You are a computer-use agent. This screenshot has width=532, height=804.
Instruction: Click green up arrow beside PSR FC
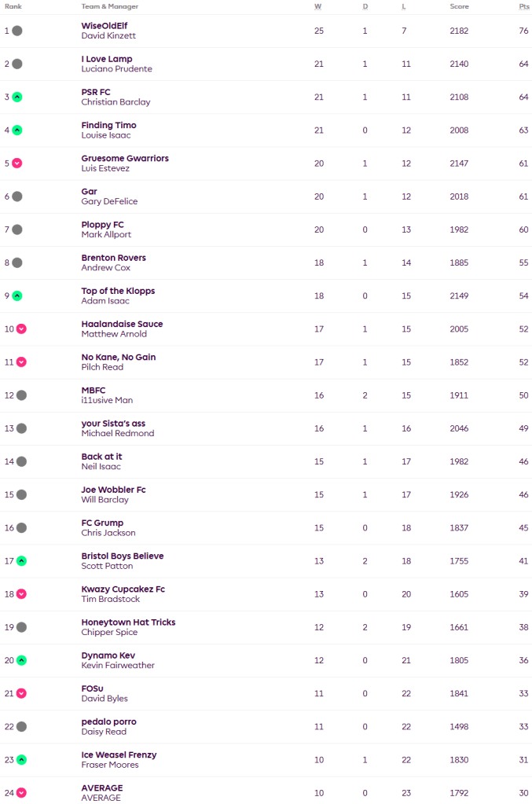(17, 97)
